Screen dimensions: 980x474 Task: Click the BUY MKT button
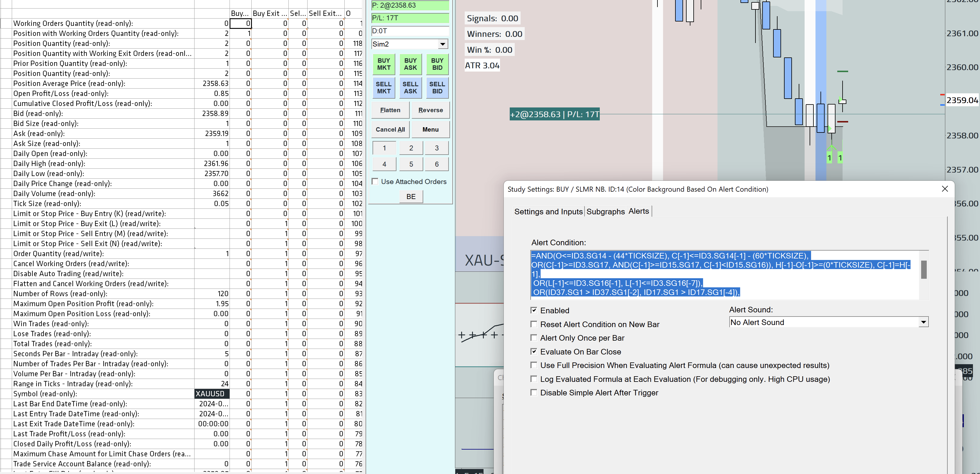point(383,64)
